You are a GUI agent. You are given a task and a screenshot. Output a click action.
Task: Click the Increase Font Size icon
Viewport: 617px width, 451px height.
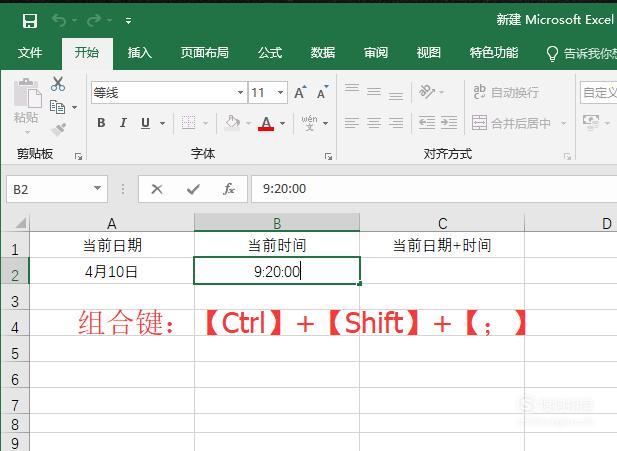pos(301,92)
